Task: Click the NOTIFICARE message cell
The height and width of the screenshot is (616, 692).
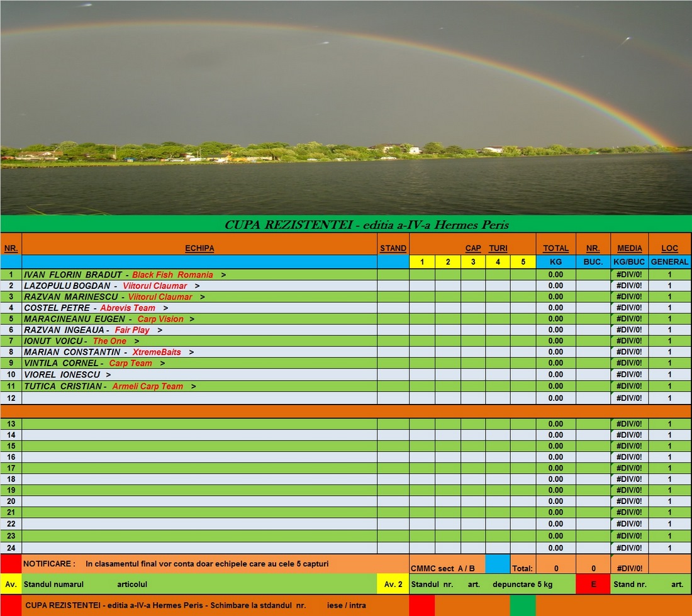Action: [214, 564]
